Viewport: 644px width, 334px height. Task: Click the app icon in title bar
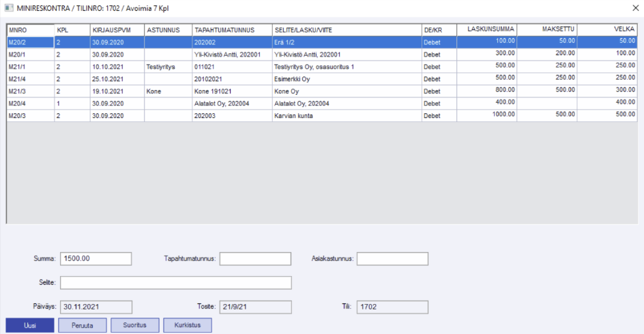[x=8, y=8]
